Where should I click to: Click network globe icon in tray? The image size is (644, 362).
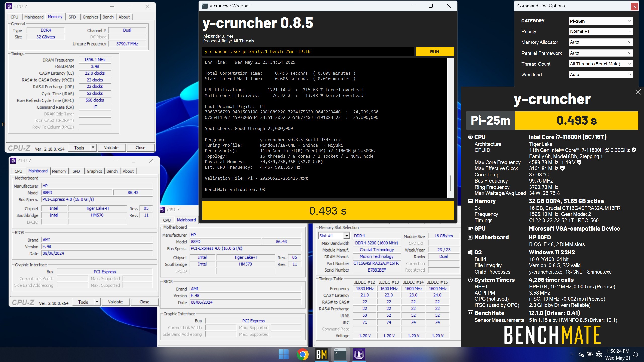pyautogui.click(x=599, y=354)
